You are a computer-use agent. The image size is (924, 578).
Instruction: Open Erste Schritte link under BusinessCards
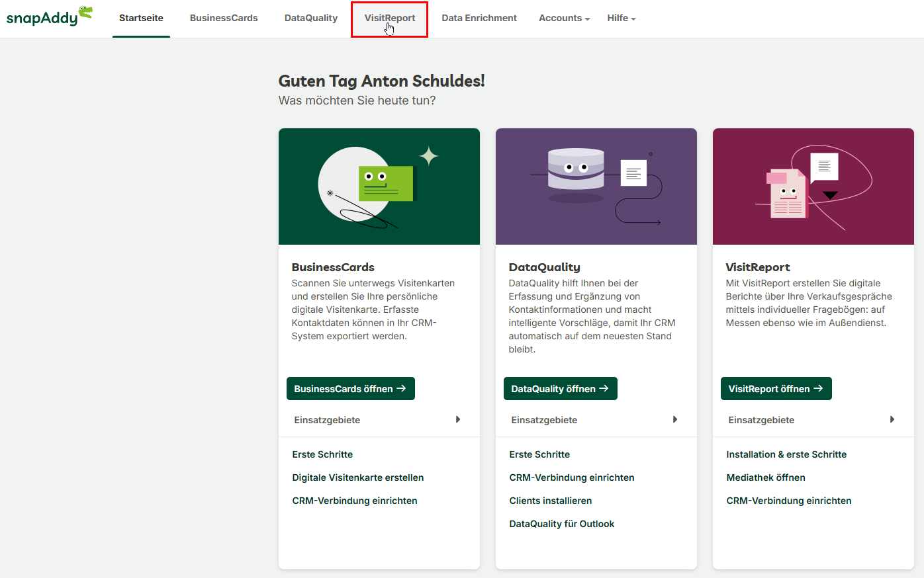[x=322, y=454]
